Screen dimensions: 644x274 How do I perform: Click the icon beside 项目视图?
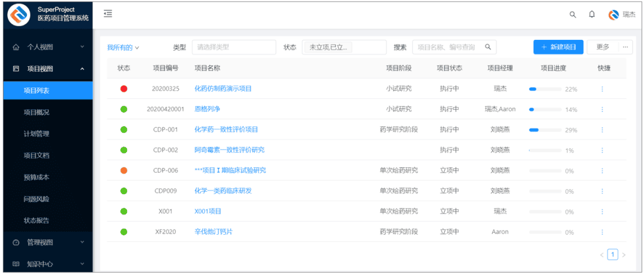16,69
